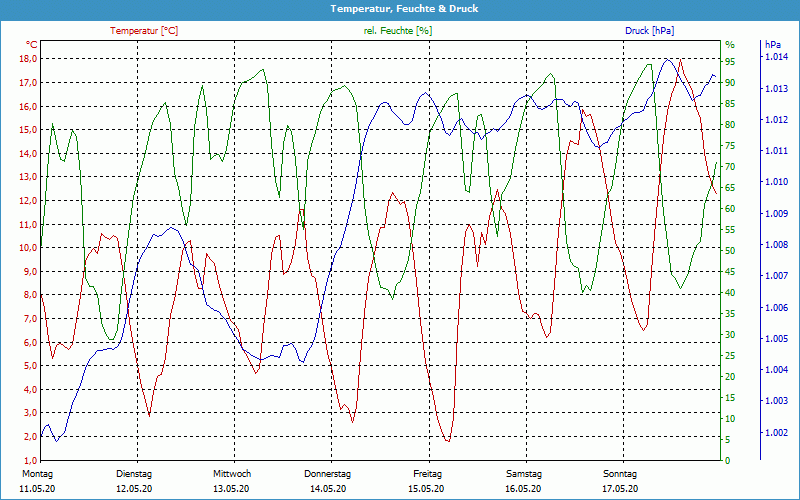Click the date '12.05.20'
Viewport: 800px width, 500px height.
(134, 489)
